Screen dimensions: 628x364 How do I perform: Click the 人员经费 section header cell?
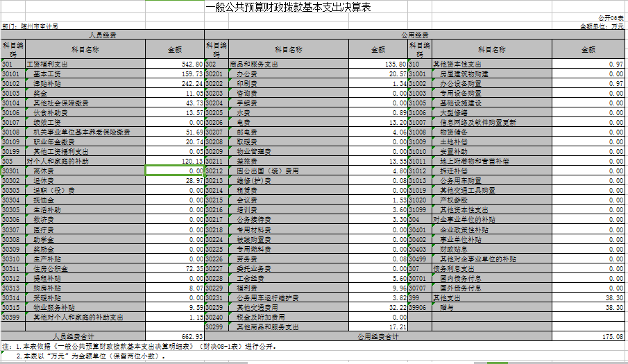102,34
